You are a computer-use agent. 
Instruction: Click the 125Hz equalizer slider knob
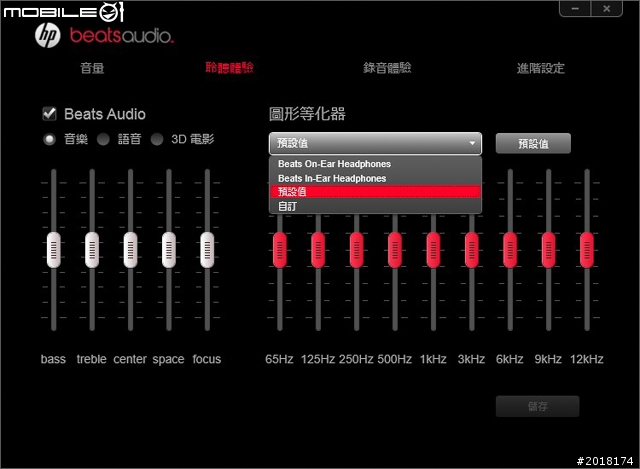318,250
